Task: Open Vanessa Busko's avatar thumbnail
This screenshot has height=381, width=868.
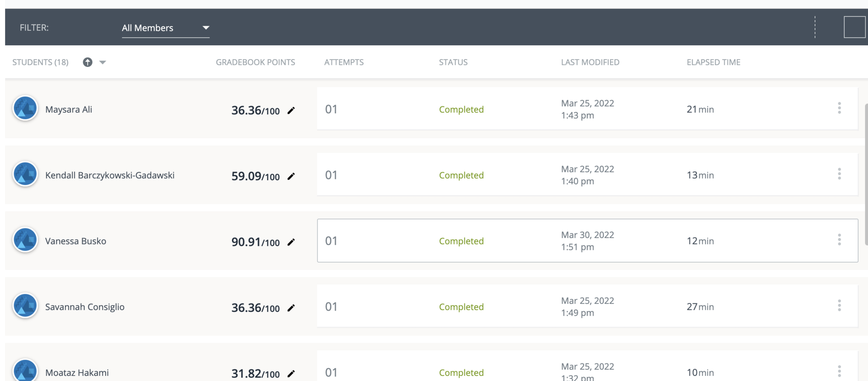Action: coord(25,240)
